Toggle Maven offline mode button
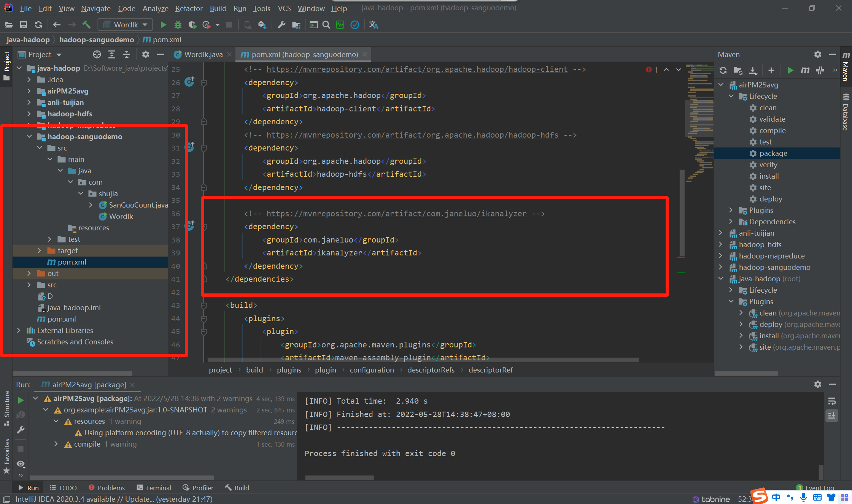Viewport: 852px width, 504px height. [x=820, y=70]
